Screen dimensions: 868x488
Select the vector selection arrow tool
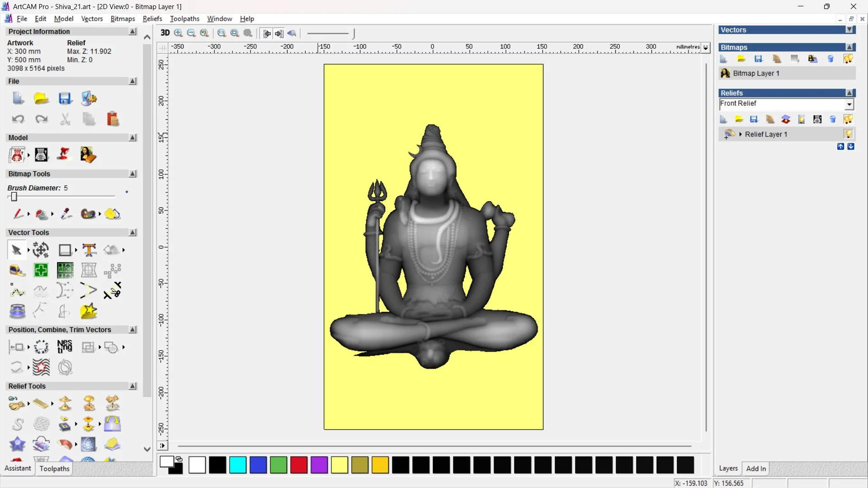(x=15, y=249)
